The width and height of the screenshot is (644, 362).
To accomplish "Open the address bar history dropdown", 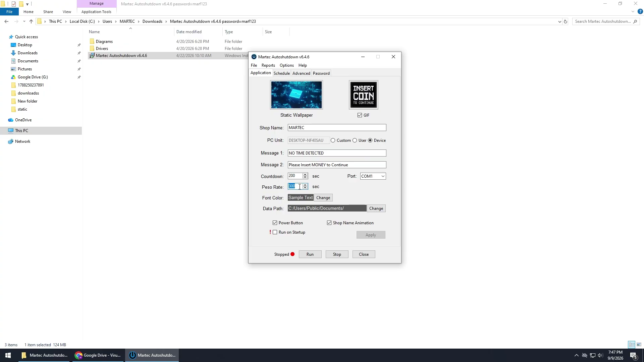I will click(559, 21).
